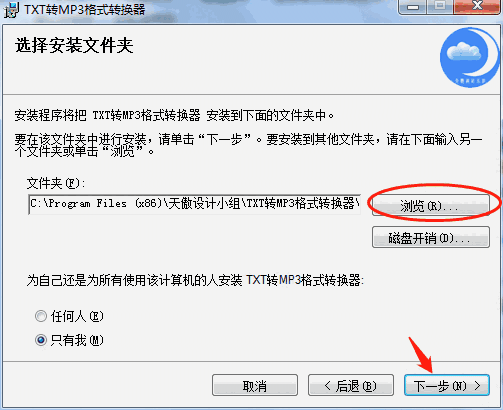This screenshot has width=503, height=410.
Task: Go back using the 后退(B) button
Action: pyautogui.click(x=351, y=386)
